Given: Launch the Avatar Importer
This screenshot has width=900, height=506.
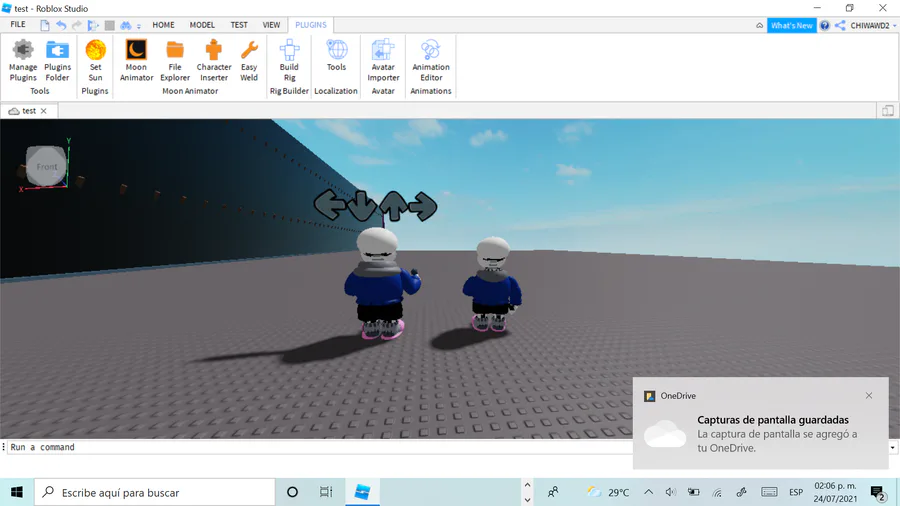Looking at the screenshot, I should (383, 60).
